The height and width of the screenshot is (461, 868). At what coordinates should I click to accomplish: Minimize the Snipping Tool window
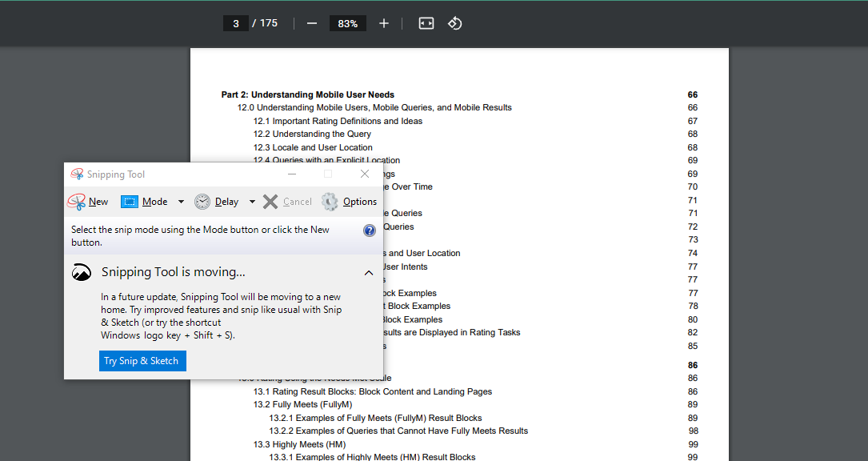coord(292,174)
